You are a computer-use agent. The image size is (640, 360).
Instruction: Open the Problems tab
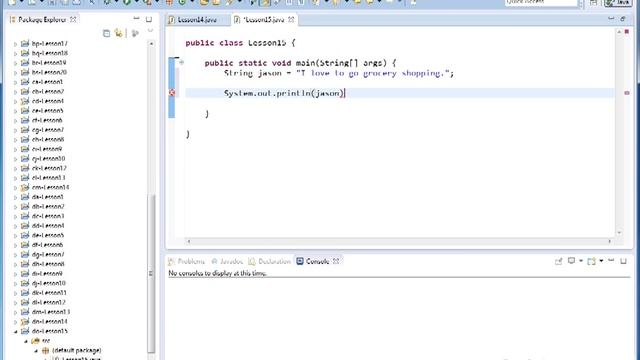(x=186, y=261)
